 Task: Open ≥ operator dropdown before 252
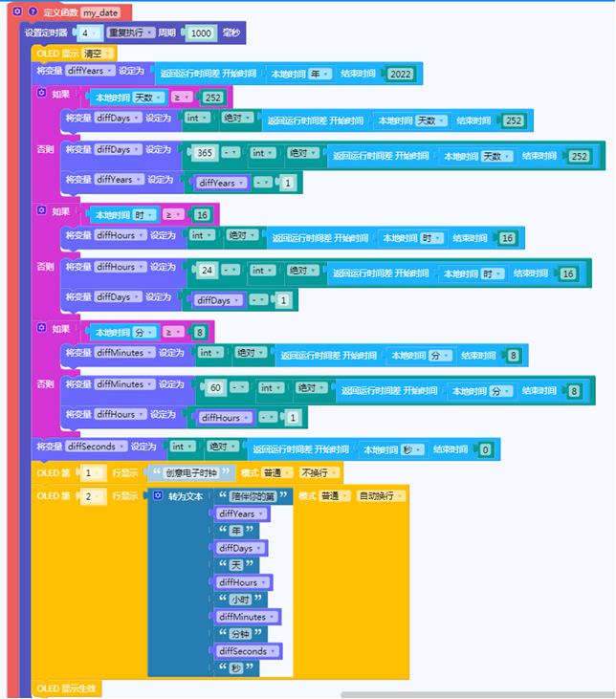click(x=181, y=98)
